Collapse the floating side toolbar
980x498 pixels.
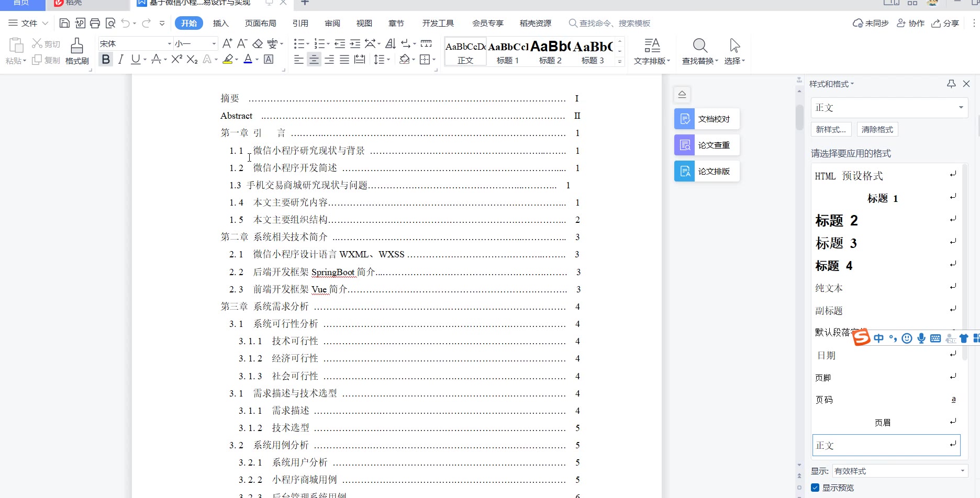point(682,94)
